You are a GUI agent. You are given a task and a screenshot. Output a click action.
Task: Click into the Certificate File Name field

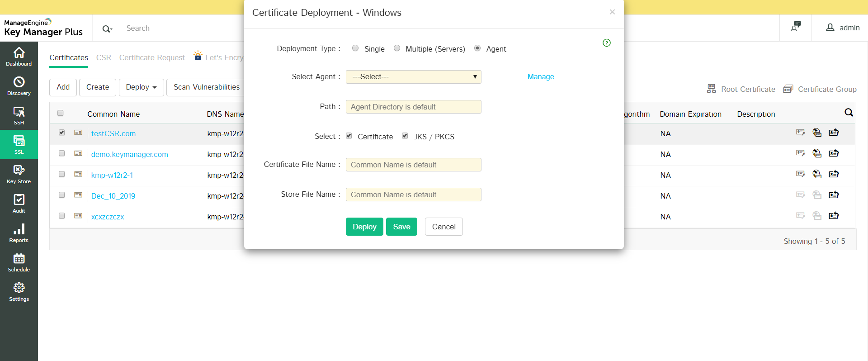coord(413,165)
